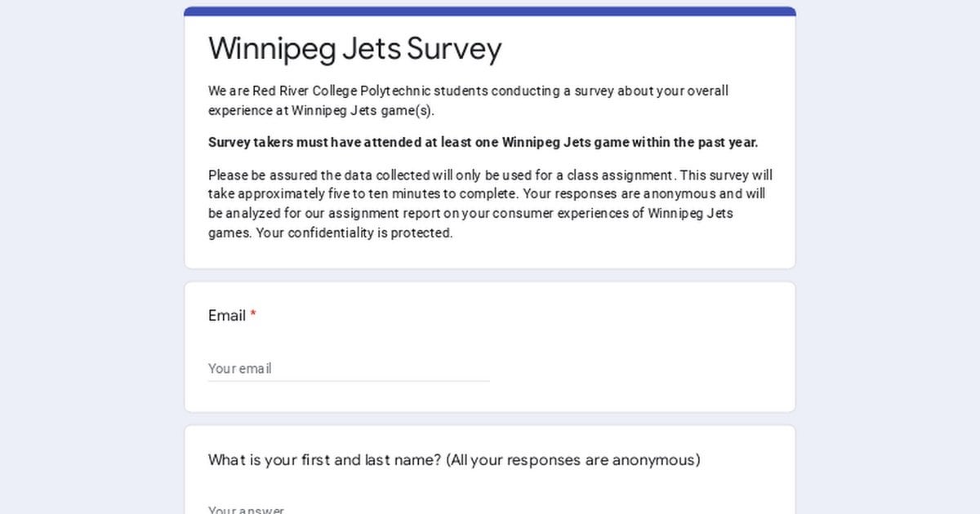Click the "Winnipeg Jets Survey" title
This screenshot has height=514, width=980.
coord(354,49)
